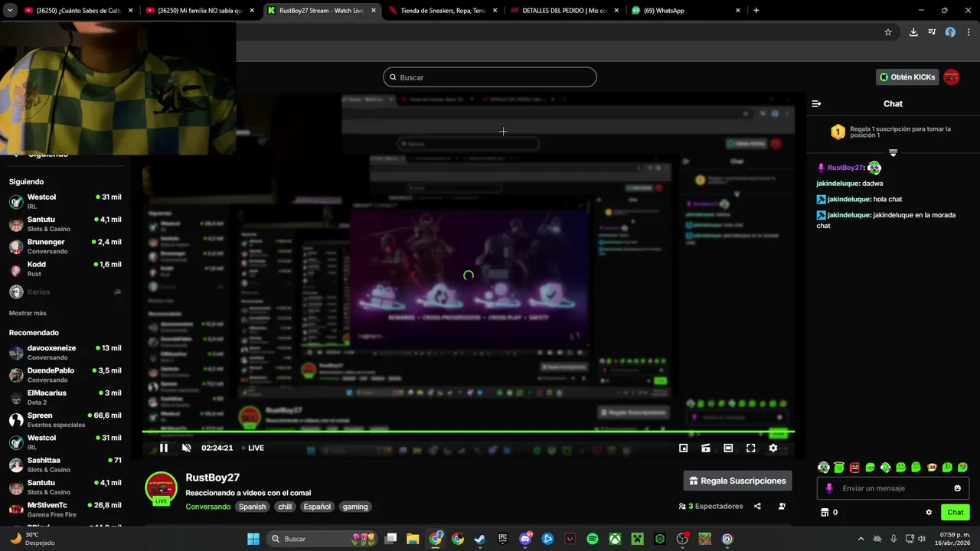The height and width of the screenshot is (551, 980).
Task: Send message with the Chat button
Action: click(x=955, y=512)
